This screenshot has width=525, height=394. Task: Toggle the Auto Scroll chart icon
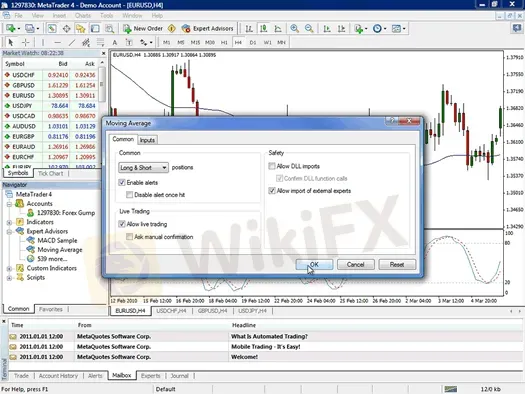coord(327,28)
